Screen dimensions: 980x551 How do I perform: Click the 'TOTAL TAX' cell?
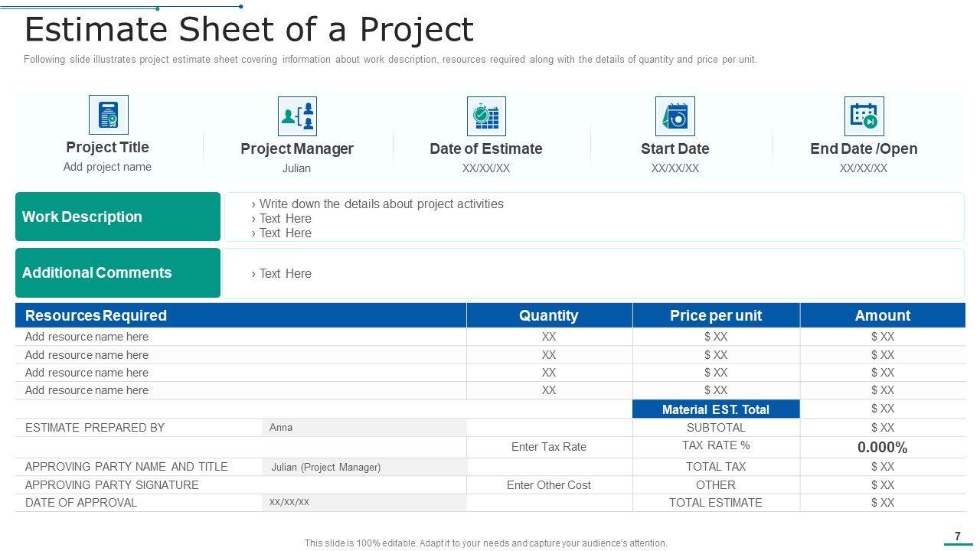(716, 467)
